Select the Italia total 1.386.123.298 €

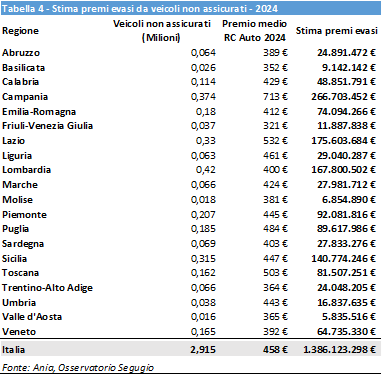(339, 349)
